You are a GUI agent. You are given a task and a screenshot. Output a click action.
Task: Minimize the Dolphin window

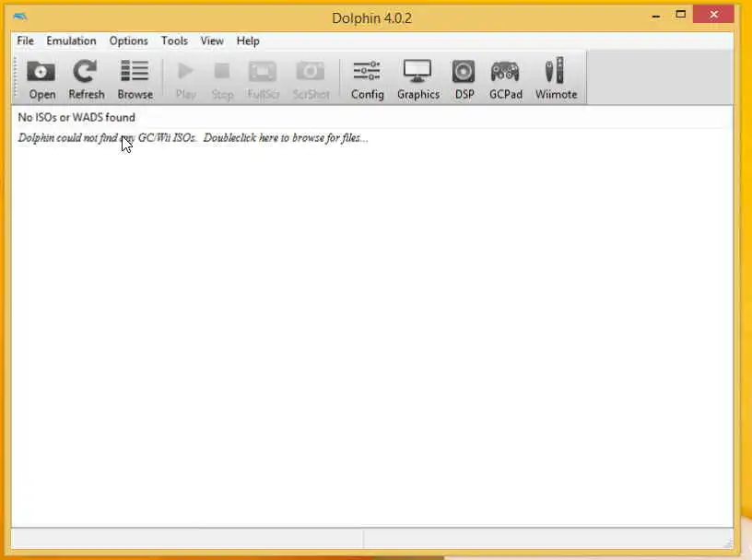(656, 16)
